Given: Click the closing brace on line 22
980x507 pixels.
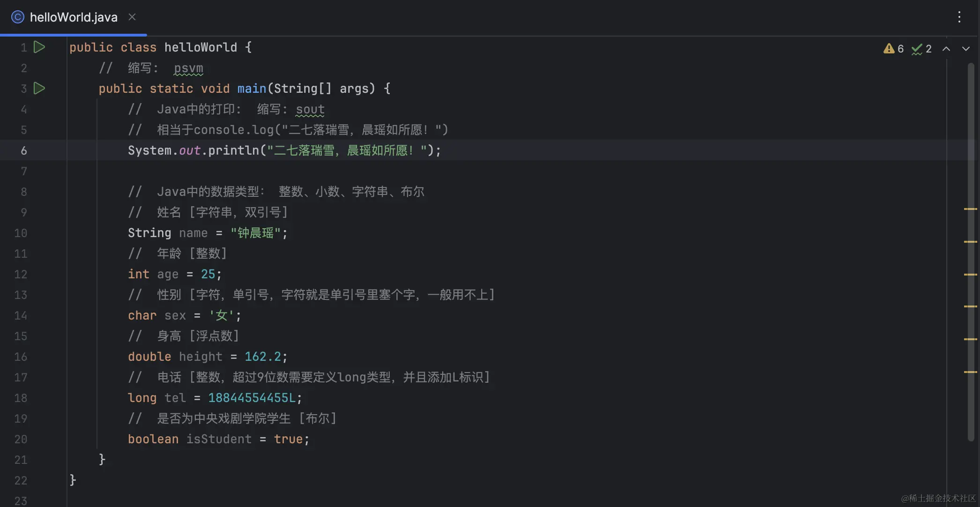Looking at the screenshot, I should point(73,480).
